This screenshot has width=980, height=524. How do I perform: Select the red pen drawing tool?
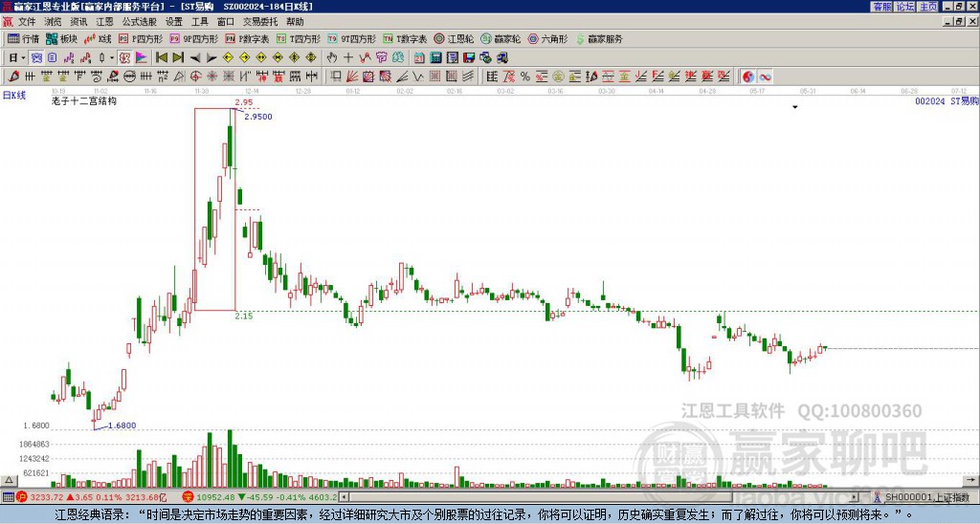coord(13,76)
